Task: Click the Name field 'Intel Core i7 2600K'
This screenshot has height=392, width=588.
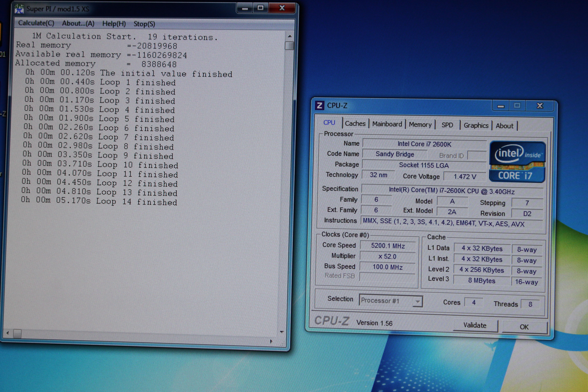Action: [424, 144]
